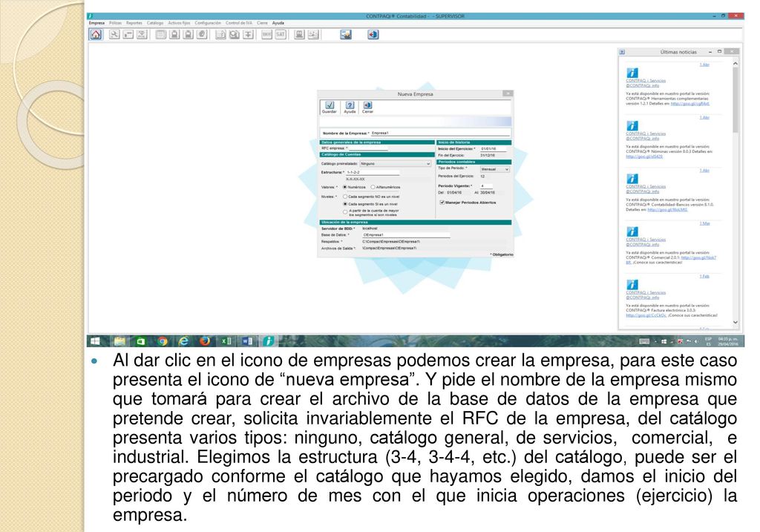Open Tipo de Periodo dropdown
Screen dimensions: 760x532
click(x=494, y=169)
